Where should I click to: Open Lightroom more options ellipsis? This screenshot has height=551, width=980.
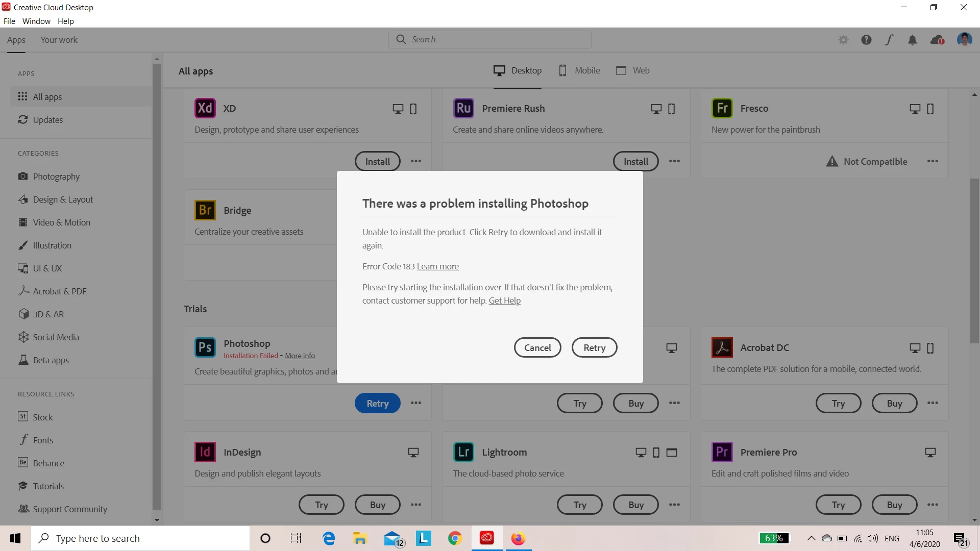click(x=674, y=505)
